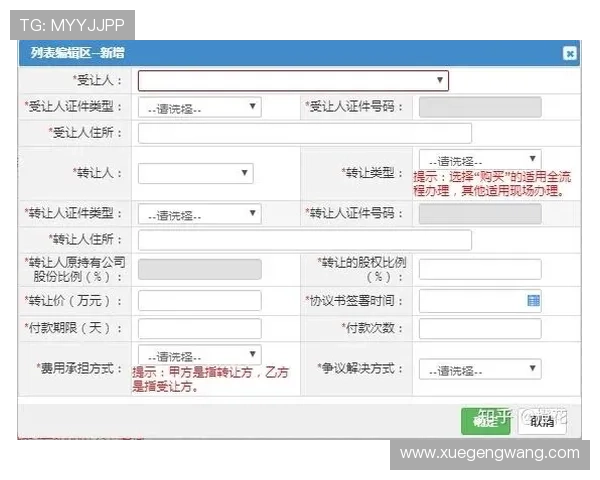Open the 受让人证件类型 dropdown
Image resolution: width=600 pixels, height=480 pixels.
(x=200, y=107)
